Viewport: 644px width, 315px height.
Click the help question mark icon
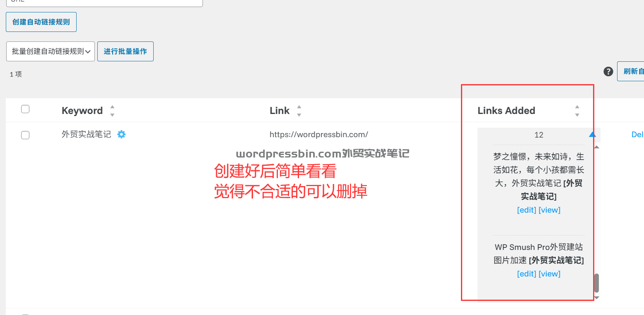coord(608,72)
